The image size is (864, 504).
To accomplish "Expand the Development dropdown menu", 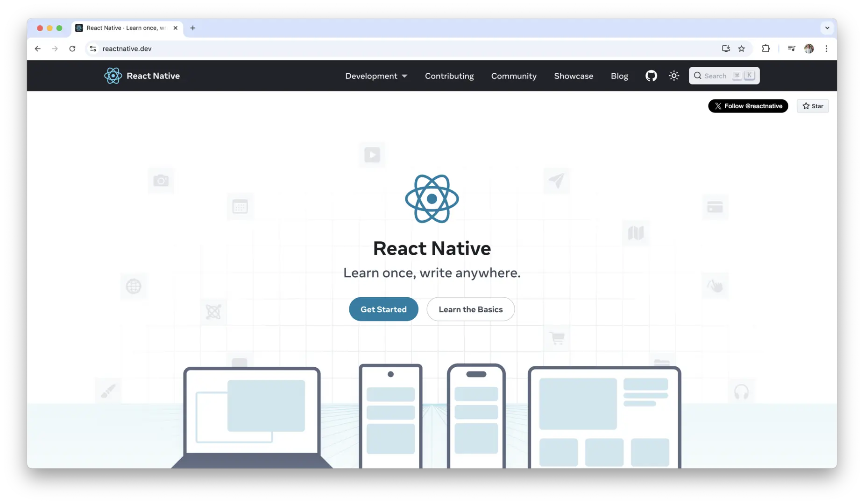I will [376, 76].
